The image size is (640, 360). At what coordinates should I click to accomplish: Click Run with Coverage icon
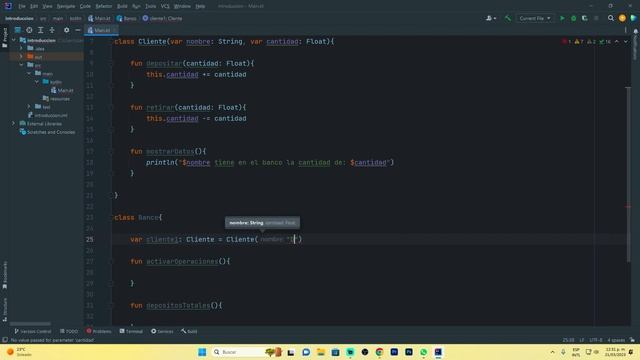[584, 18]
